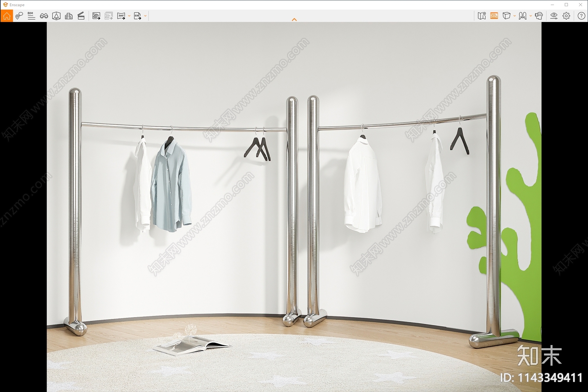The image size is (588, 392).
Task: Toggle the BIM information panel
Action: [x=31, y=16]
